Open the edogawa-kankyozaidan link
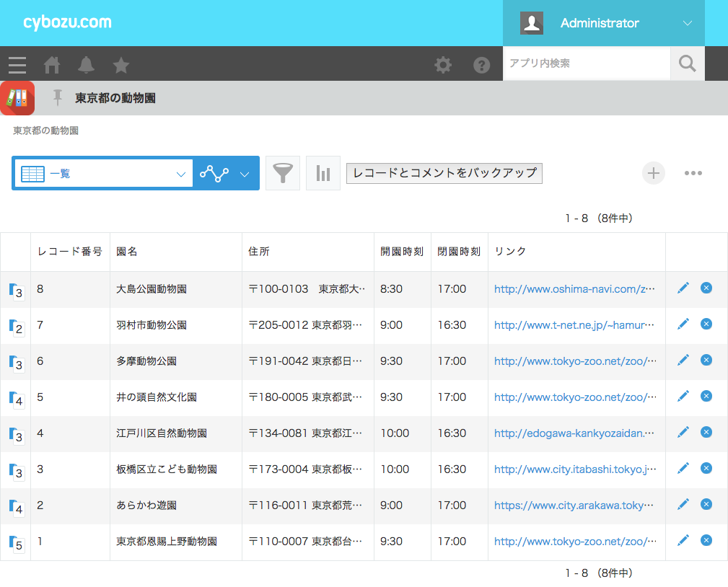This screenshot has height=587, width=728. pyautogui.click(x=574, y=433)
